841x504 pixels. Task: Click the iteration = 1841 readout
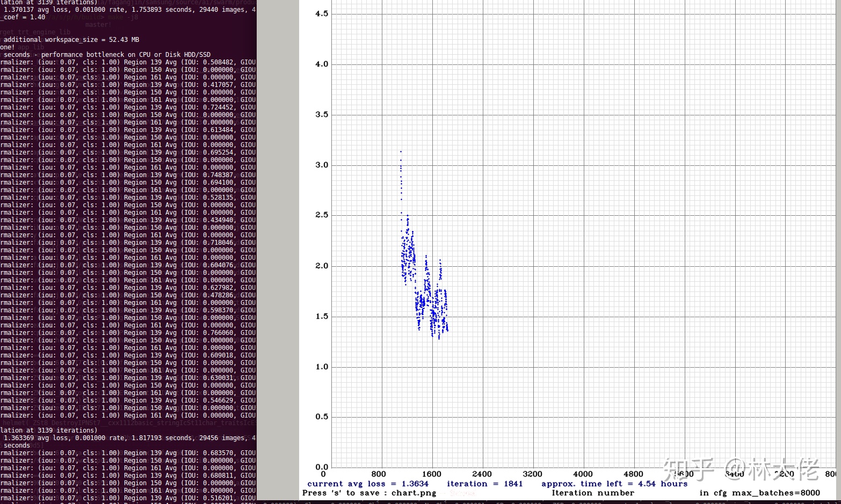pyautogui.click(x=485, y=484)
